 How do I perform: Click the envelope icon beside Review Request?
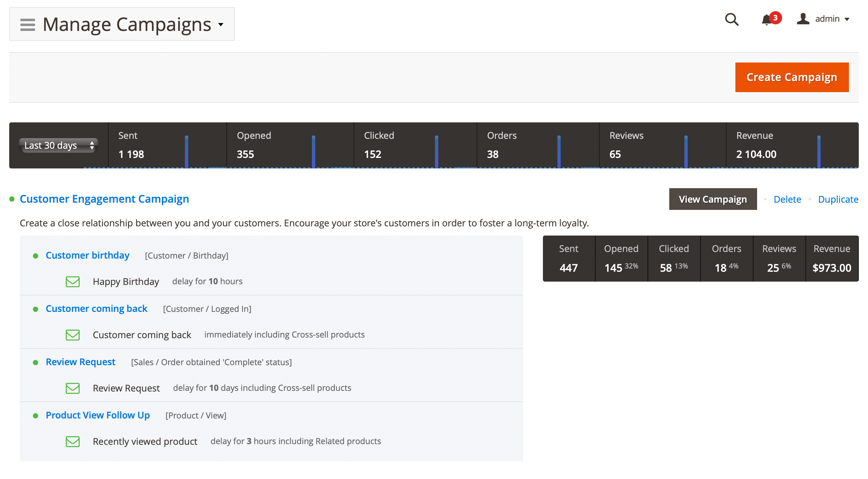tap(72, 388)
